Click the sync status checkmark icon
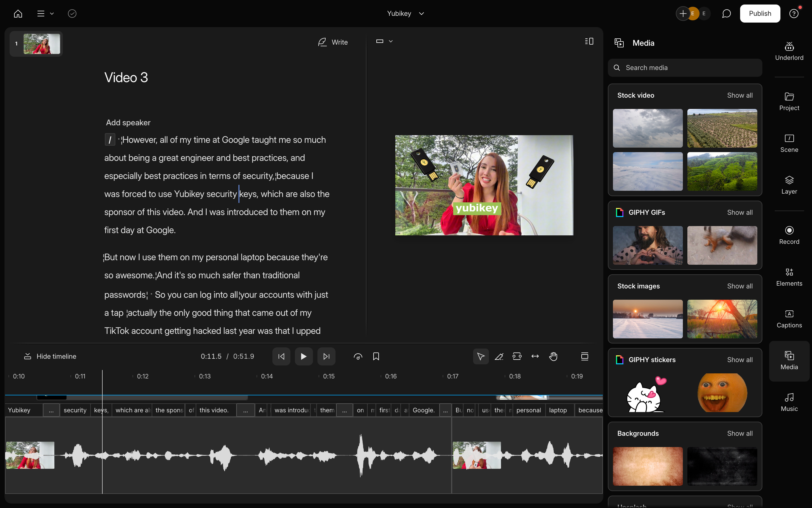The height and width of the screenshot is (508, 812). click(x=72, y=14)
